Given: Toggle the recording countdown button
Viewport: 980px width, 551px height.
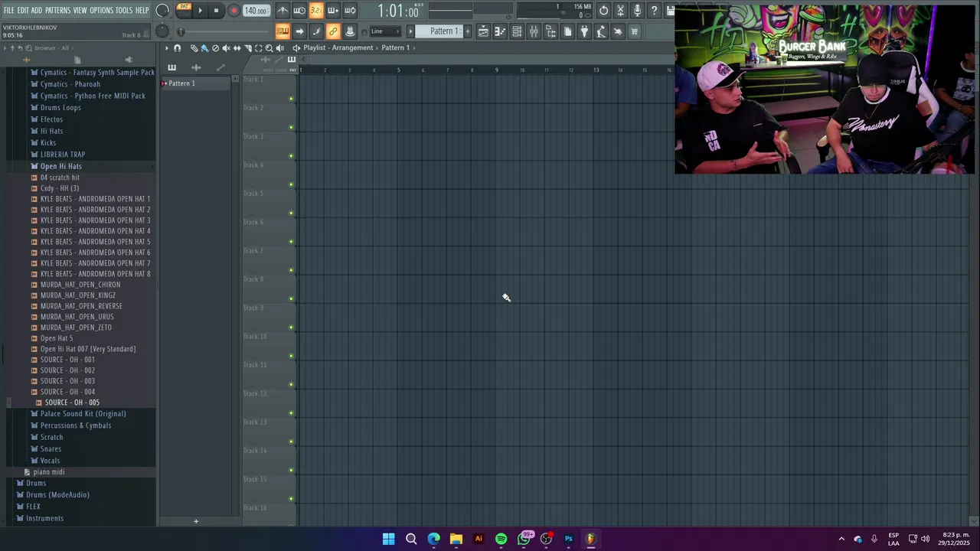Looking at the screenshot, I should click(x=316, y=11).
